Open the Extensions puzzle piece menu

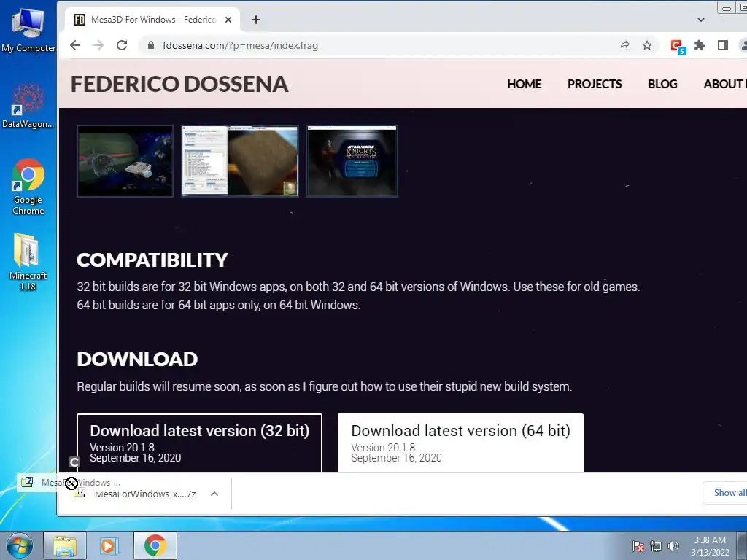coord(700,46)
